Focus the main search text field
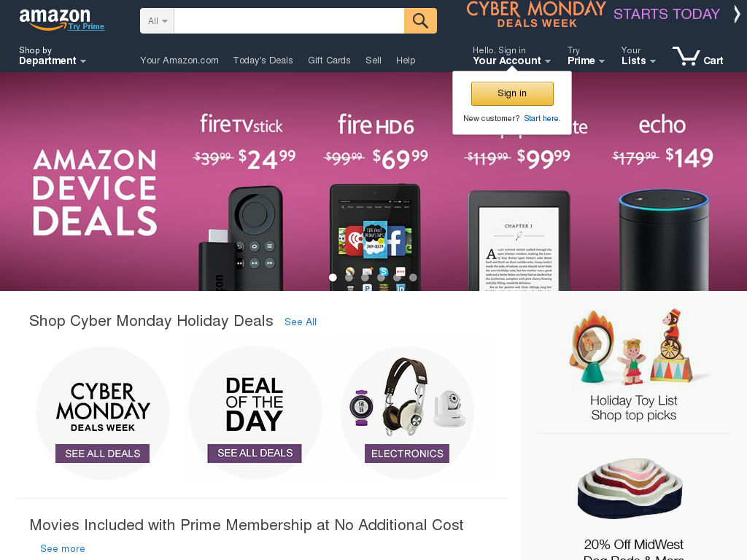Screen dimensions: 747x560 point(289,20)
